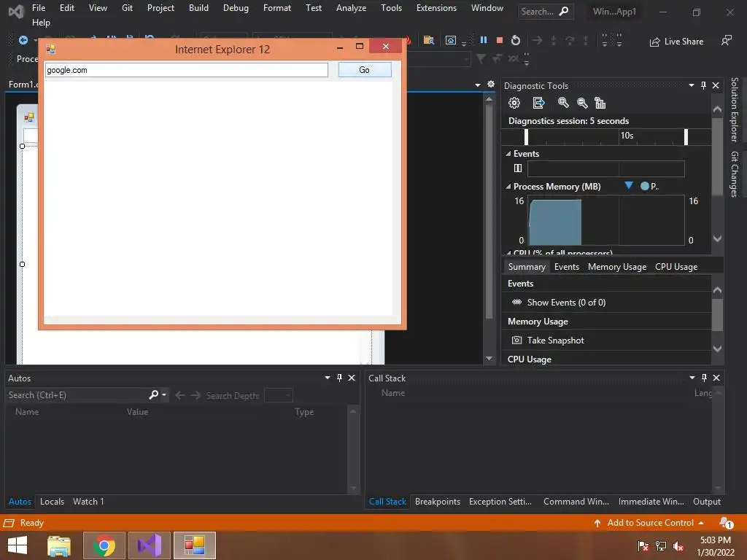The image size is (747, 560).
Task: Open the Autos search options dropdown
Action: [x=164, y=395]
